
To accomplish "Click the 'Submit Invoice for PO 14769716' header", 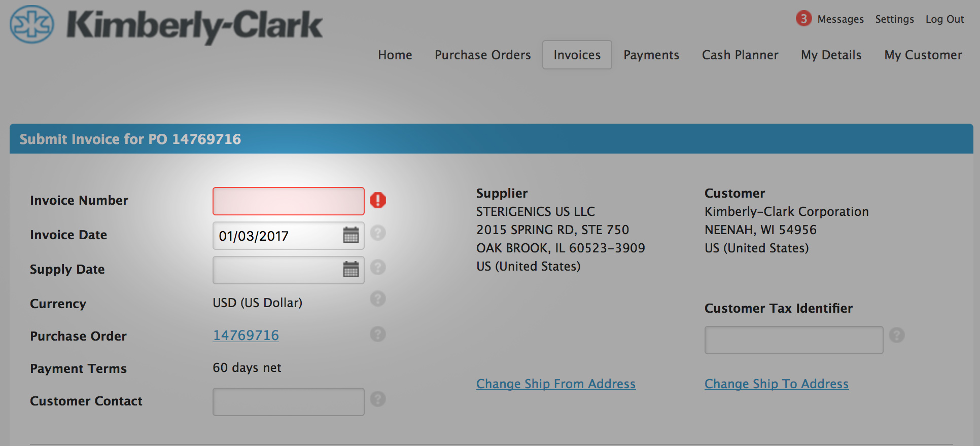I will [x=130, y=139].
